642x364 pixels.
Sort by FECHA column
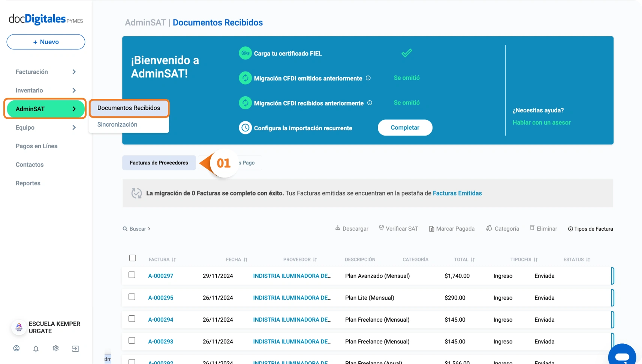[x=236, y=260]
